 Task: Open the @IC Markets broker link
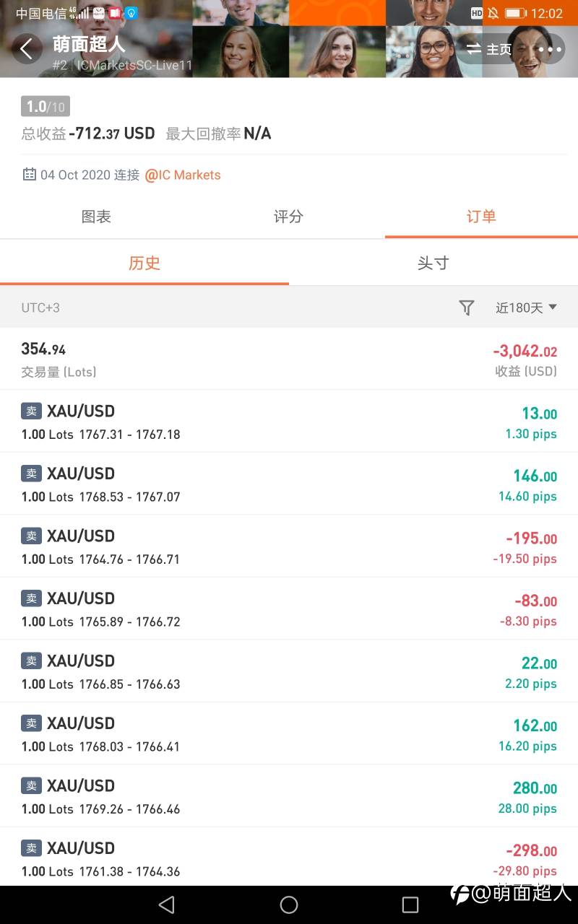click(183, 175)
